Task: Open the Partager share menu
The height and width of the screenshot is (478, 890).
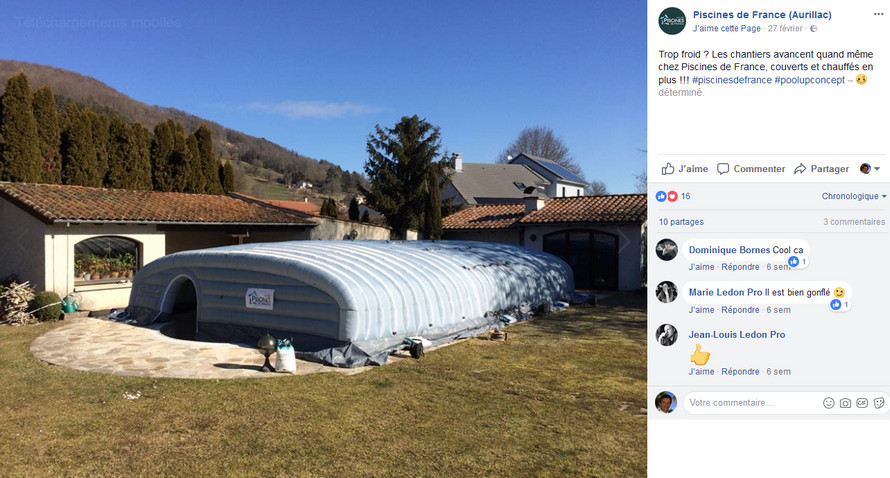Action: point(821,169)
